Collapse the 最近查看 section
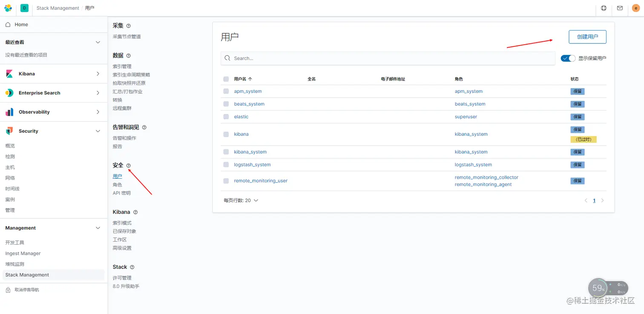Viewport: 644px width, 314px height. pos(98,43)
